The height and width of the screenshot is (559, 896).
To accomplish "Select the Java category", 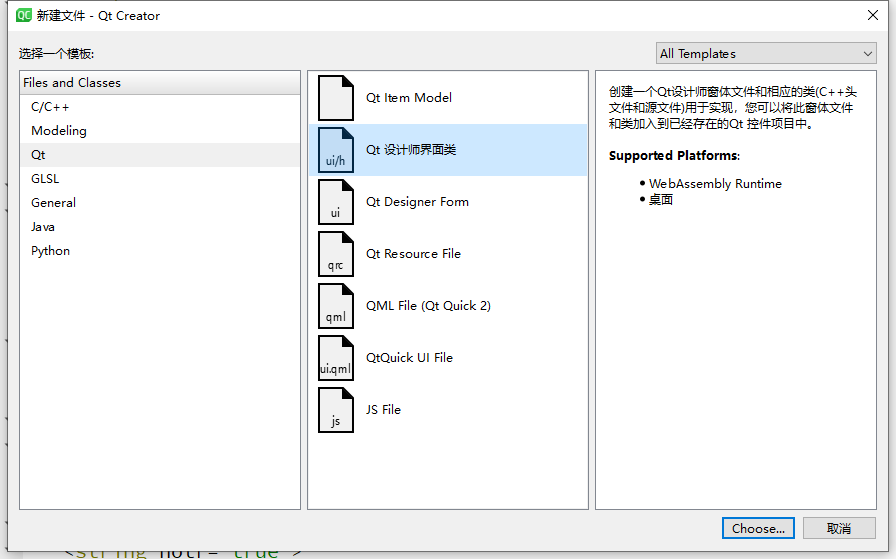I will click(x=160, y=227).
